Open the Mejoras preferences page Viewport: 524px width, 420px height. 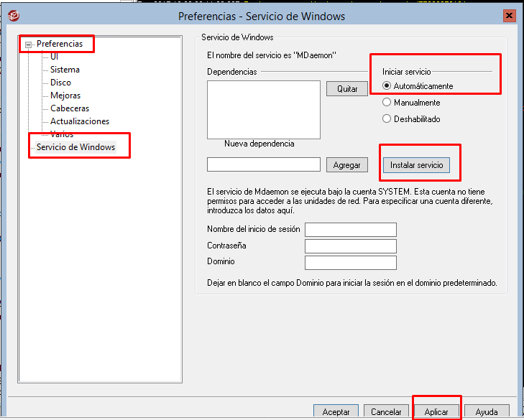pos(65,95)
